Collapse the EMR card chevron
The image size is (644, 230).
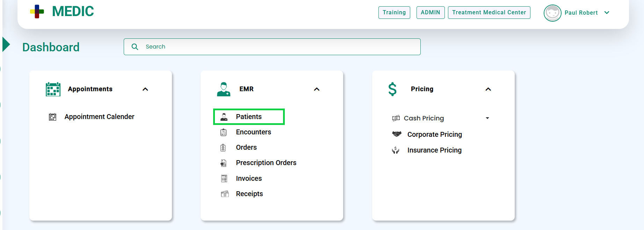pos(317,89)
